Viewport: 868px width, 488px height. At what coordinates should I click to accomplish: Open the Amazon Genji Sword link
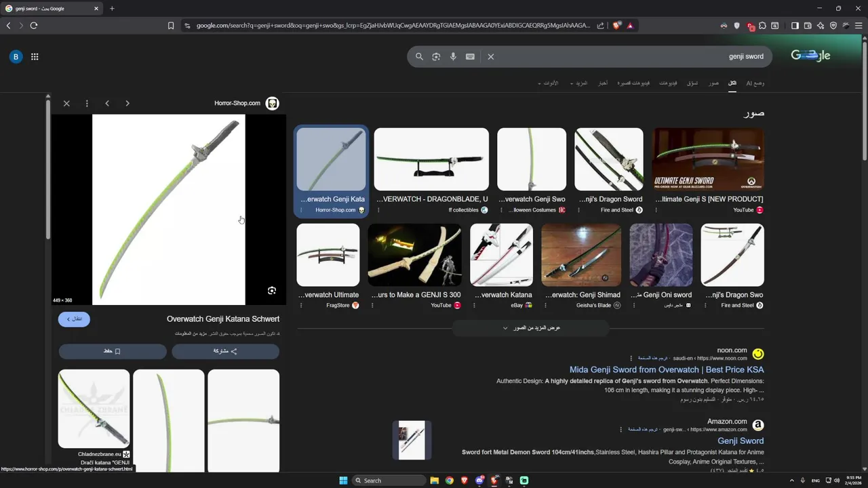(x=741, y=441)
